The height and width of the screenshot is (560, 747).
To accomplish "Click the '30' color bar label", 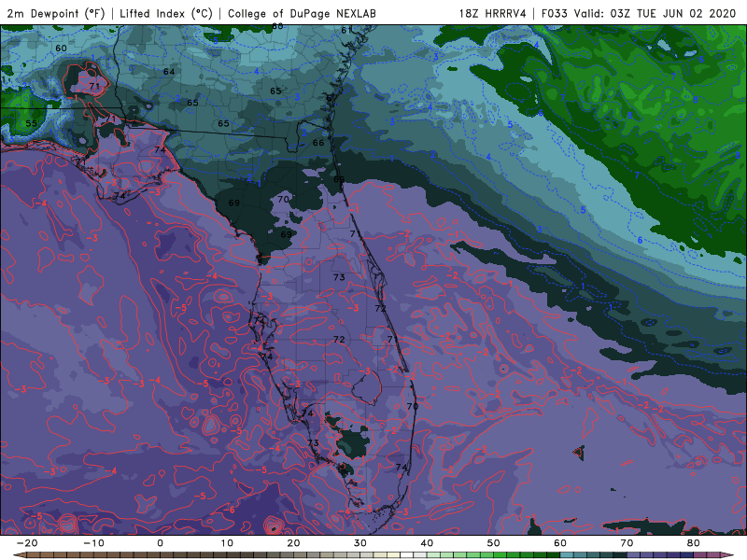I will click(x=360, y=543).
